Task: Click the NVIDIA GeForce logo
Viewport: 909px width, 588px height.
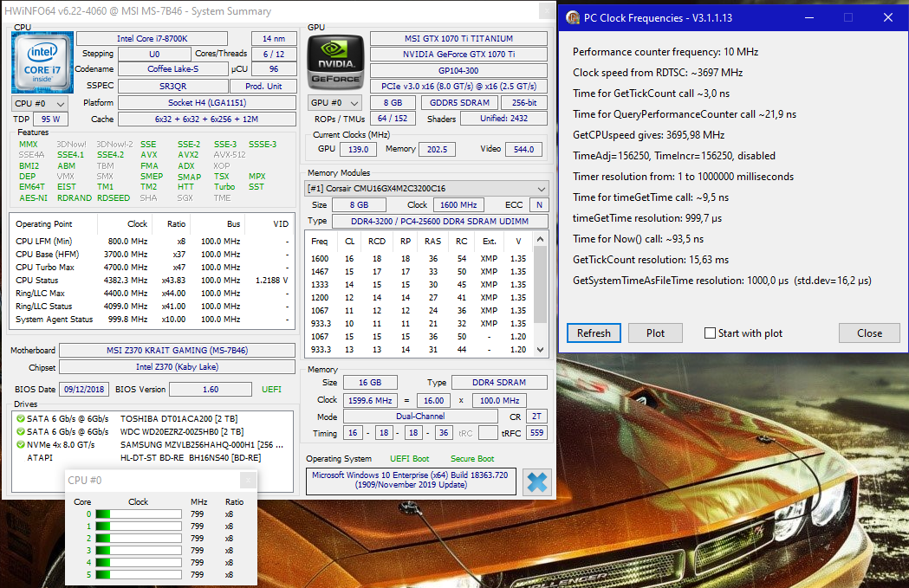Action: tap(335, 62)
